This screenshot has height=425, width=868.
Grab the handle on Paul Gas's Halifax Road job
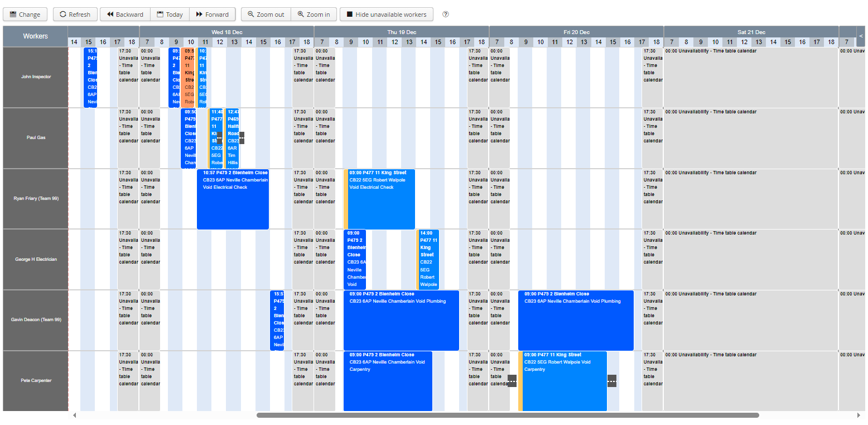pyautogui.click(x=242, y=138)
